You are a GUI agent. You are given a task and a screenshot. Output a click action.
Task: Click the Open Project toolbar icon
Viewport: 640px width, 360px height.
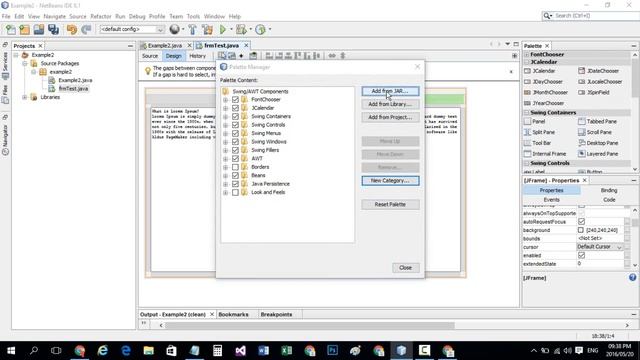pos(39,29)
